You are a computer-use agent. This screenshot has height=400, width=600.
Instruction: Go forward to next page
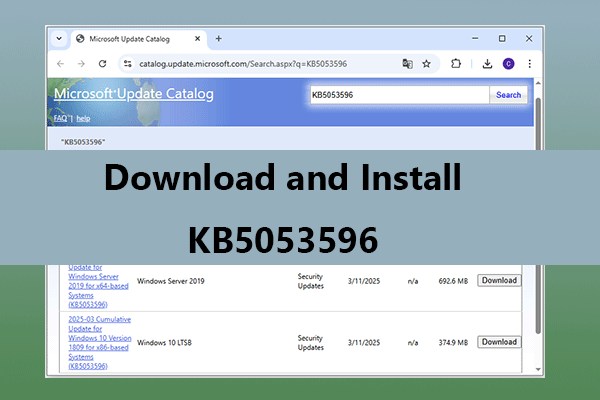pos(81,64)
